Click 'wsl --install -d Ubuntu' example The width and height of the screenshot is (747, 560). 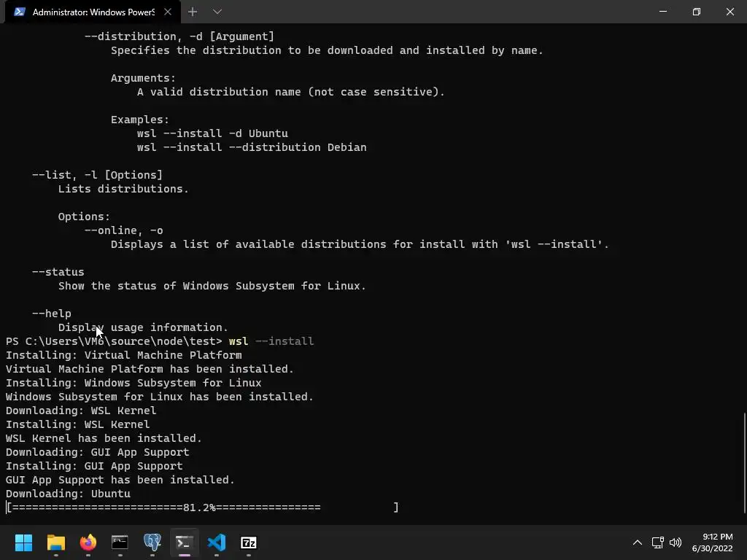(x=212, y=133)
